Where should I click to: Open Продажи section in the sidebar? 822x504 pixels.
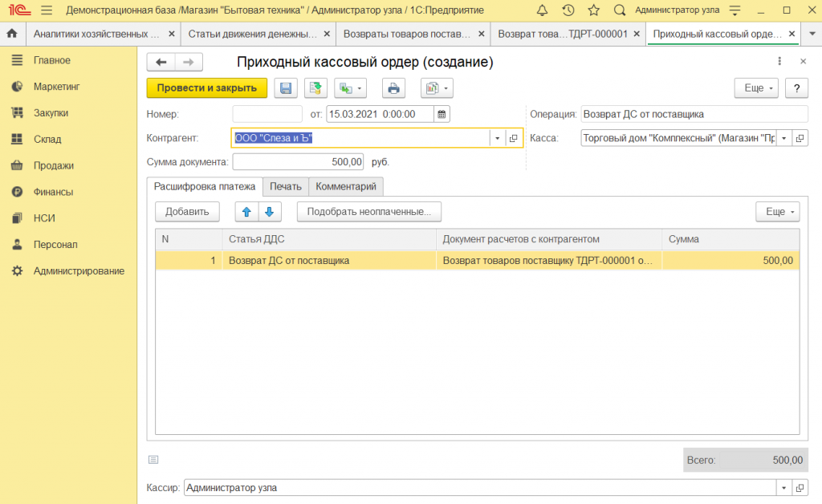[53, 165]
